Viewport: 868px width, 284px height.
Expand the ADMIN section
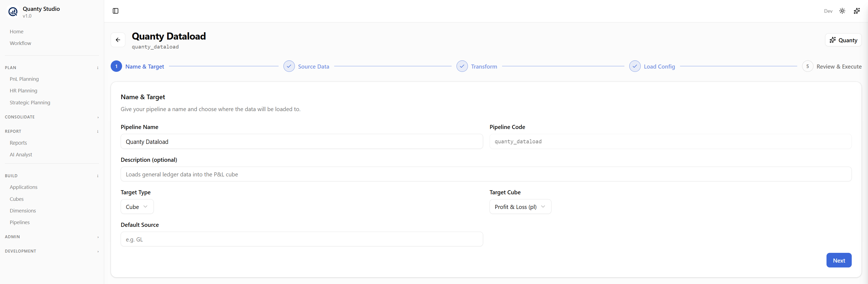point(52,237)
